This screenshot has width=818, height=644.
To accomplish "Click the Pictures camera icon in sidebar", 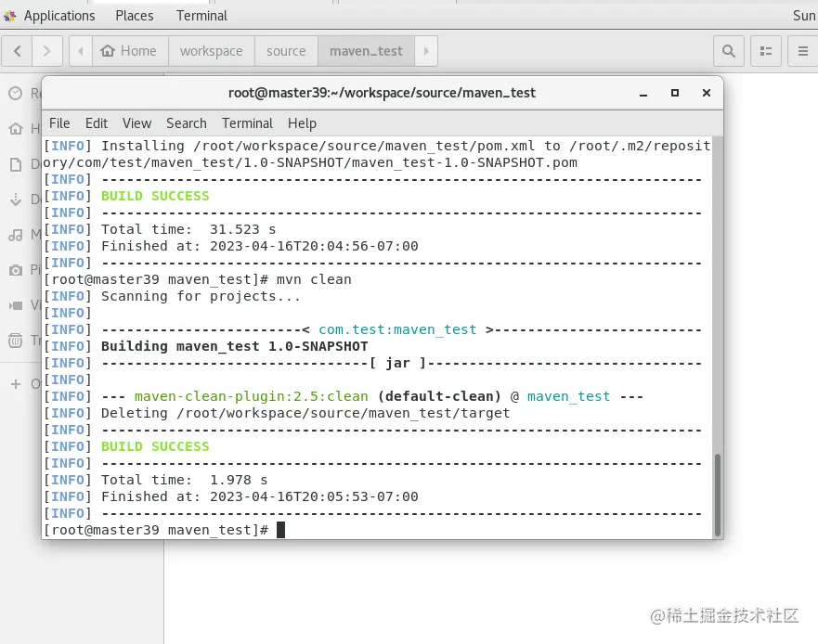I will (x=16, y=270).
